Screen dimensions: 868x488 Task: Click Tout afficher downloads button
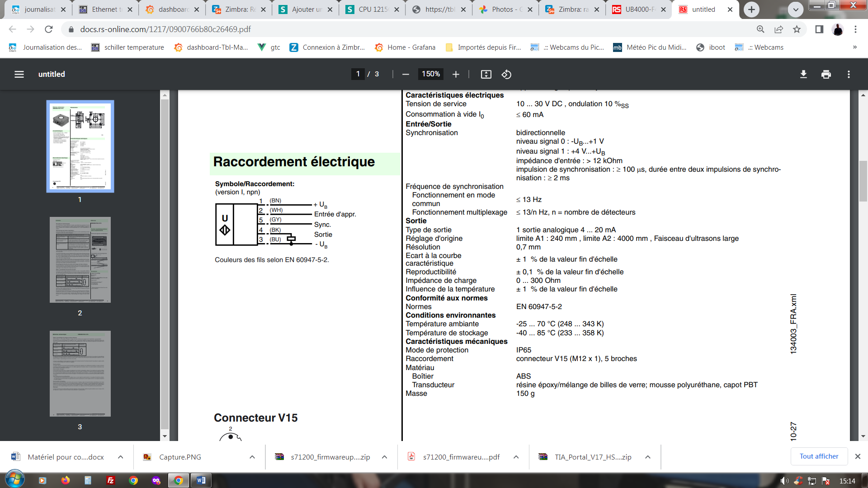pos(819,456)
